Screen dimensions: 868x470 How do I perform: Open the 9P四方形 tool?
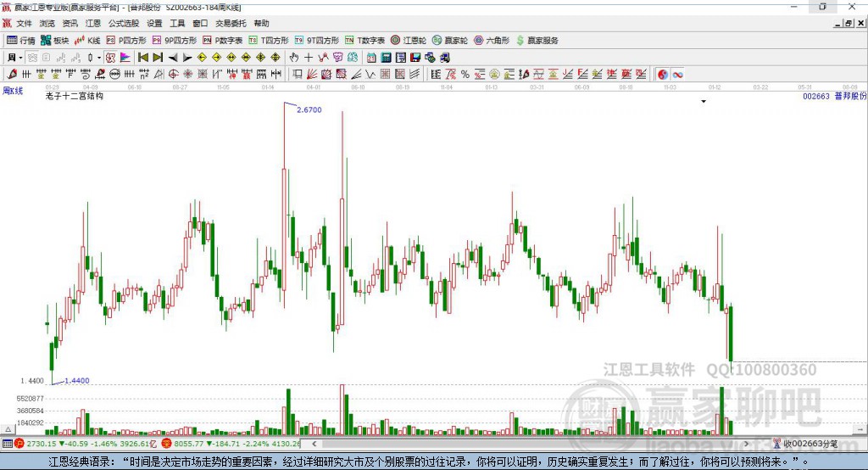175,41
